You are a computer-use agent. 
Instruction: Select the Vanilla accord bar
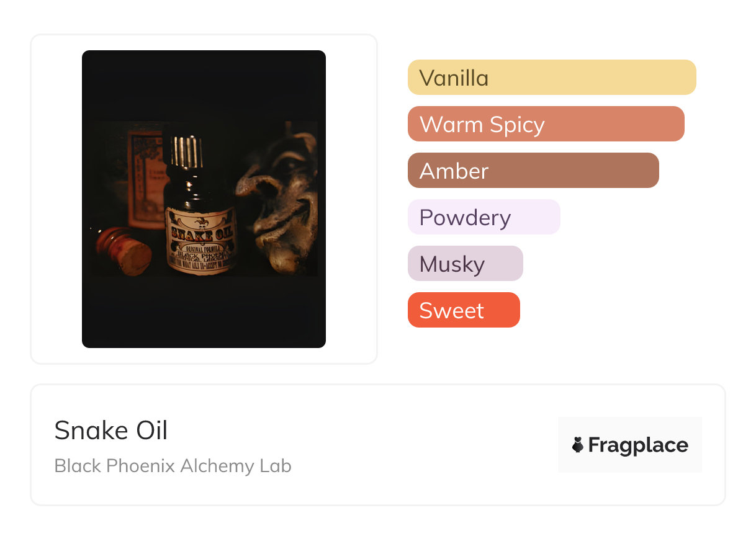(552, 78)
